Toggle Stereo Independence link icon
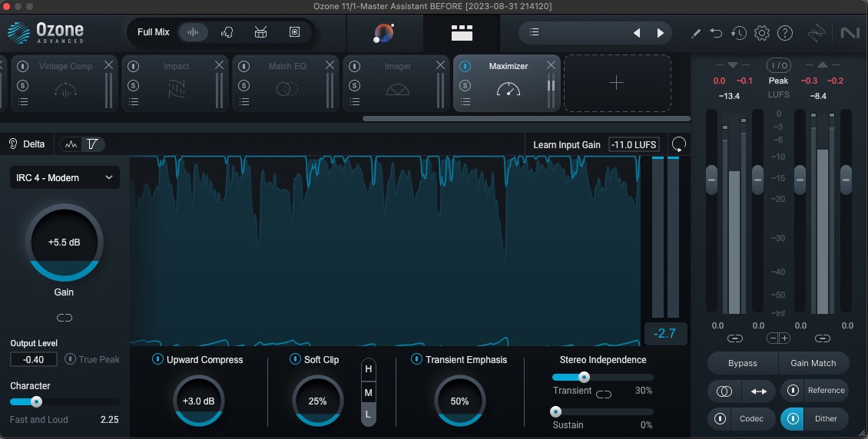The image size is (868, 439). coord(604,394)
